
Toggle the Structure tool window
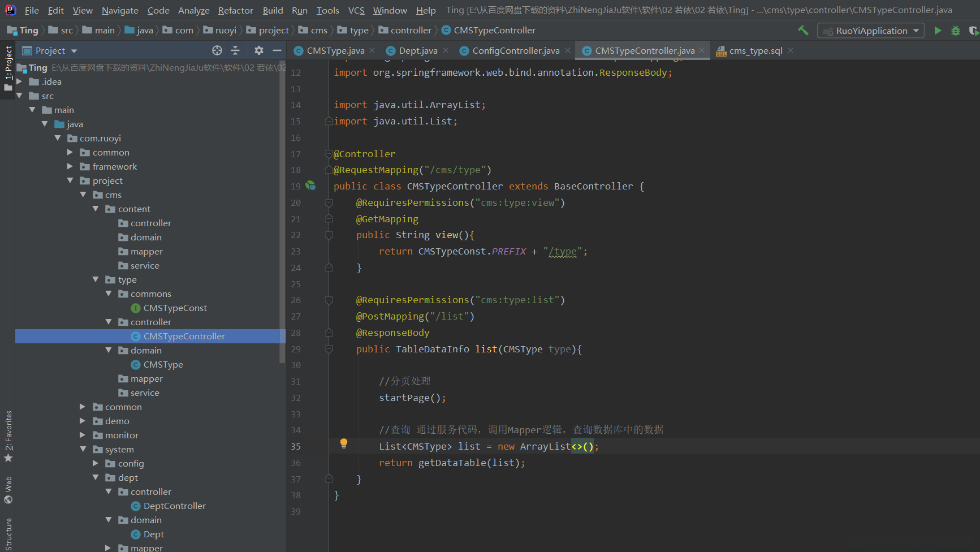[8, 534]
